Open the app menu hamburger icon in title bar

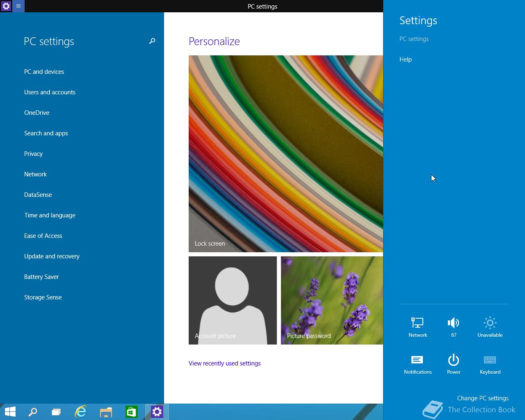18,6
